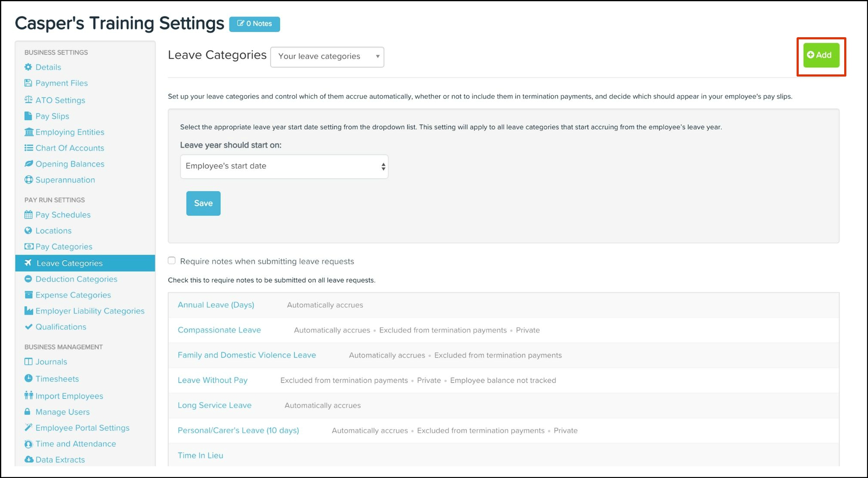
Task: Open Family and Domestic Violence Leave link
Action: coord(246,355)
